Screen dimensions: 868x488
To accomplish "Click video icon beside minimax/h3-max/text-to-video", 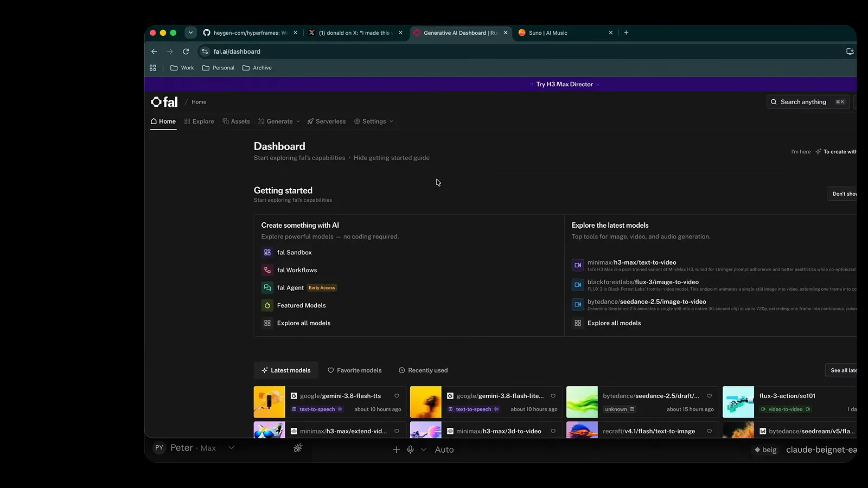I will 578,265.
